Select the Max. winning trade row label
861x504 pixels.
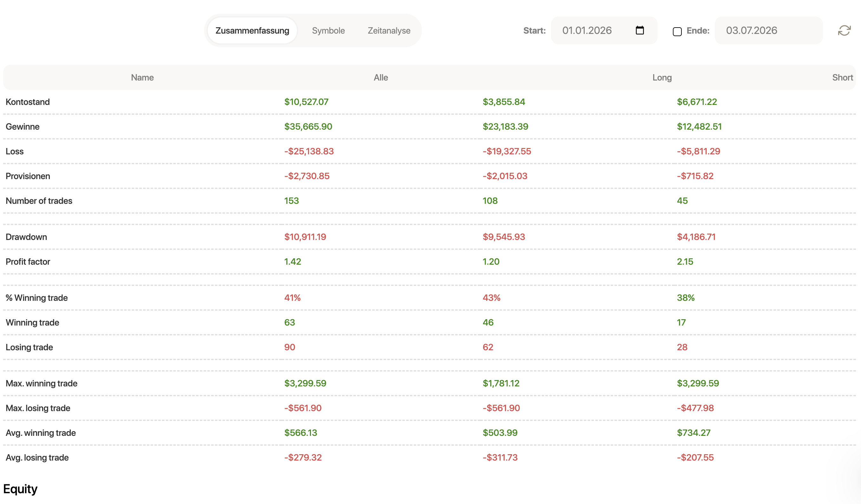tap(41, 383)
